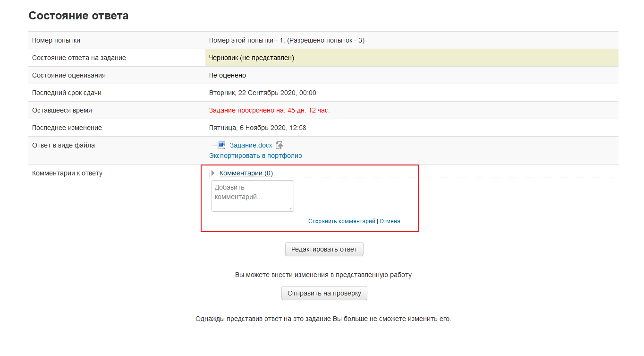Click the Черновик (не представлен) status cell
The height and width of the screenshot is (356, 644).
[252, 58]
